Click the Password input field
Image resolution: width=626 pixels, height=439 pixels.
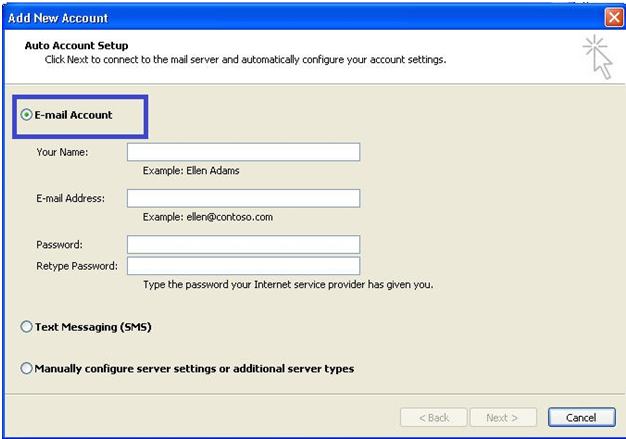click(x=244, y=244)
